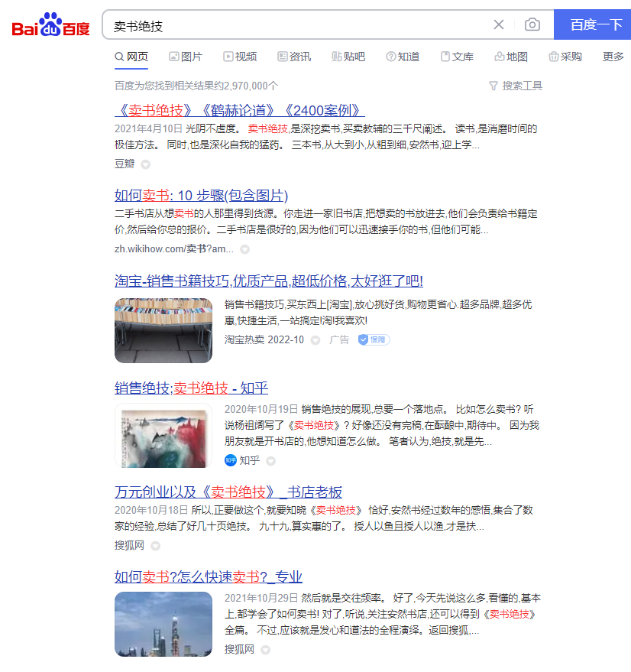Click the Baidu logo

(48, 24)
